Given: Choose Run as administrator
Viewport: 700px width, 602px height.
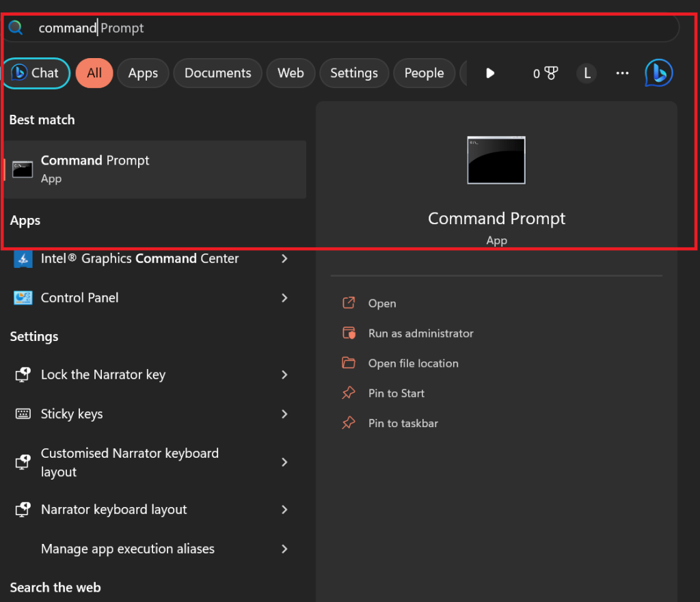Looking at the screenshot, I should tap(420, 333).
